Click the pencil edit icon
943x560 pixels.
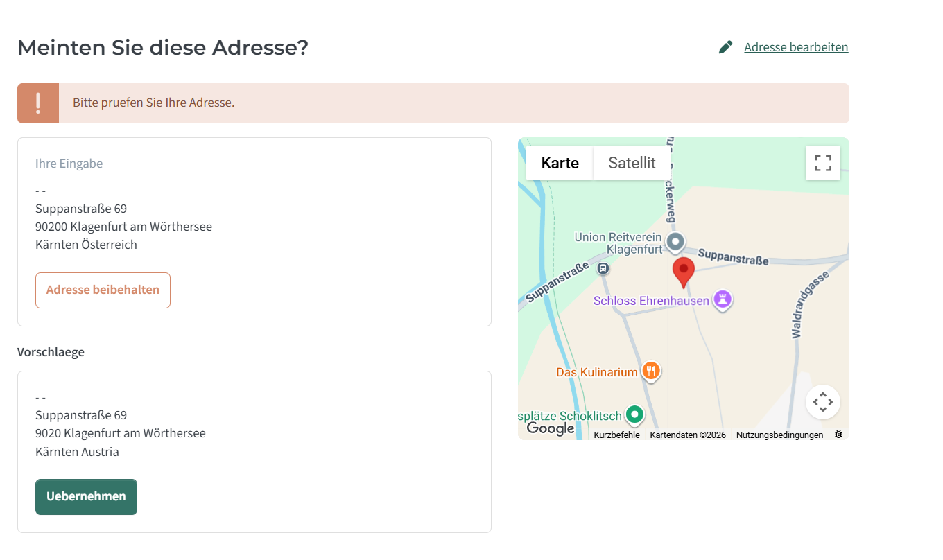tap(726, 47)
